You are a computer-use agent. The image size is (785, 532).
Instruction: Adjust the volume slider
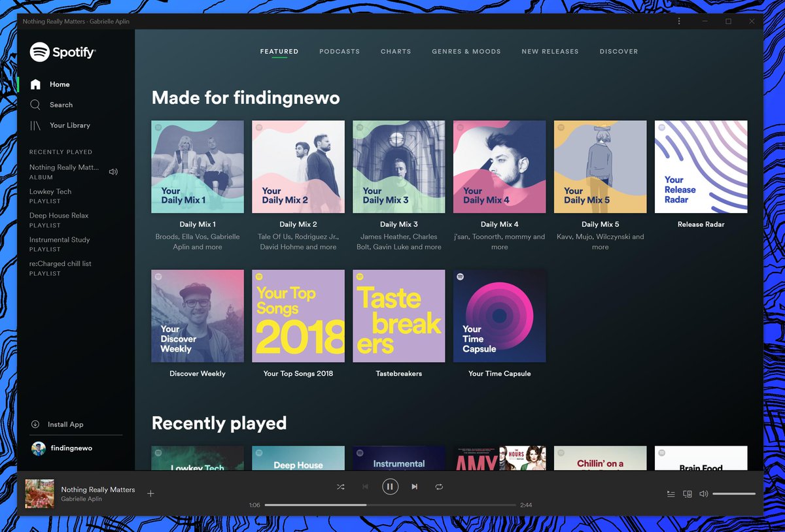click(734, 494)
